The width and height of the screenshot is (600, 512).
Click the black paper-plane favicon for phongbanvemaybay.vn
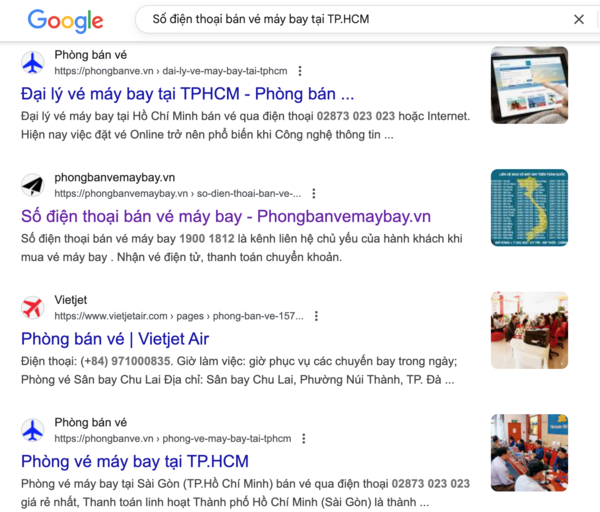(33, 185)
